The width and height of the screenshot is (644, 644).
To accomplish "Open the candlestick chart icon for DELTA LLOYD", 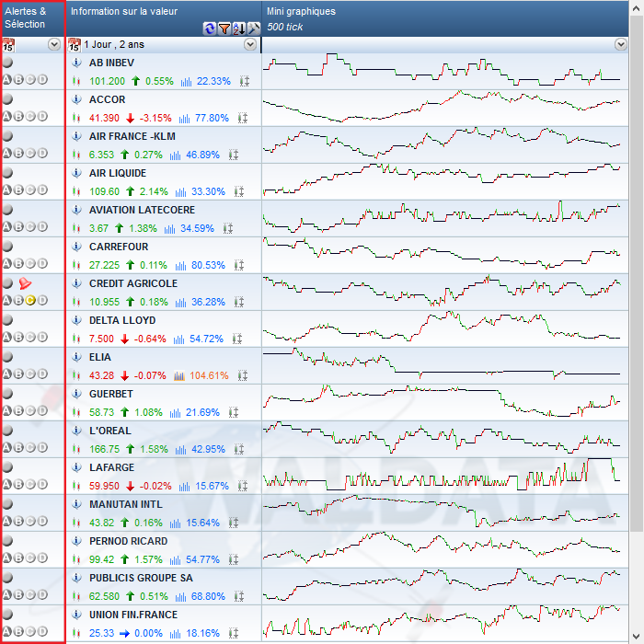I will (x=76, y=339).
